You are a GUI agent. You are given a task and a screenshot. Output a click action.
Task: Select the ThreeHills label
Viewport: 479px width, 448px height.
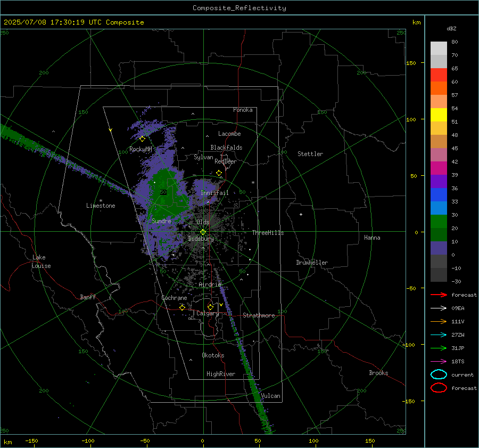(x=268, y=233)
